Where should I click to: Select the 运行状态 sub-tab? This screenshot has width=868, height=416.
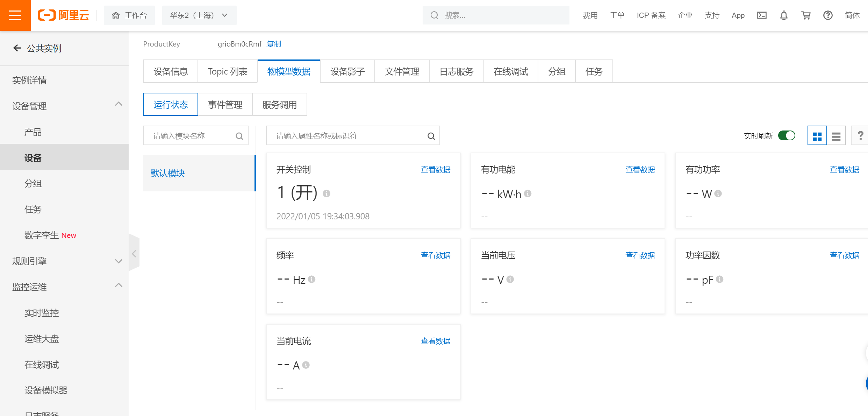coord(171,104)
